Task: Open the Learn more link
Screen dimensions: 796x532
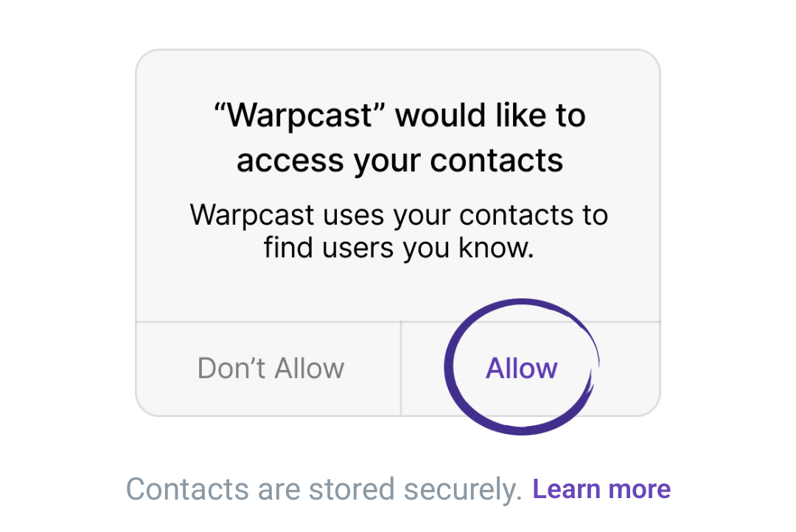Action: pos(601,489)
